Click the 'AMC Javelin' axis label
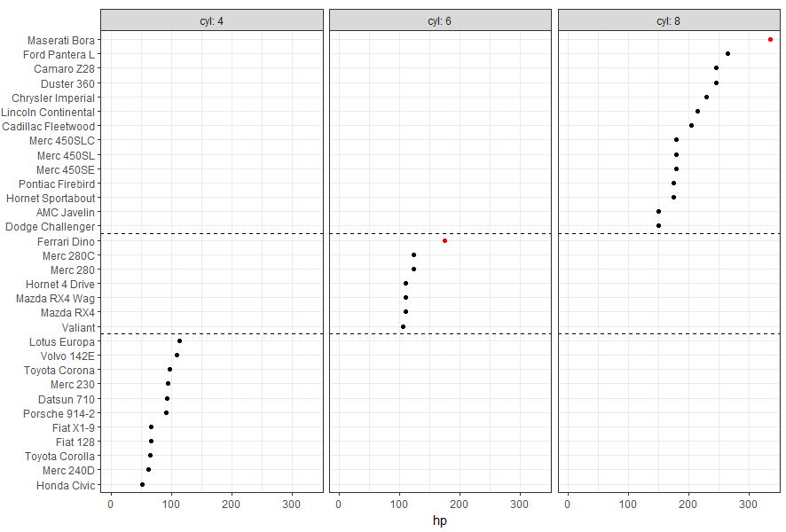The image size is (786, 532). click(65, 213)
